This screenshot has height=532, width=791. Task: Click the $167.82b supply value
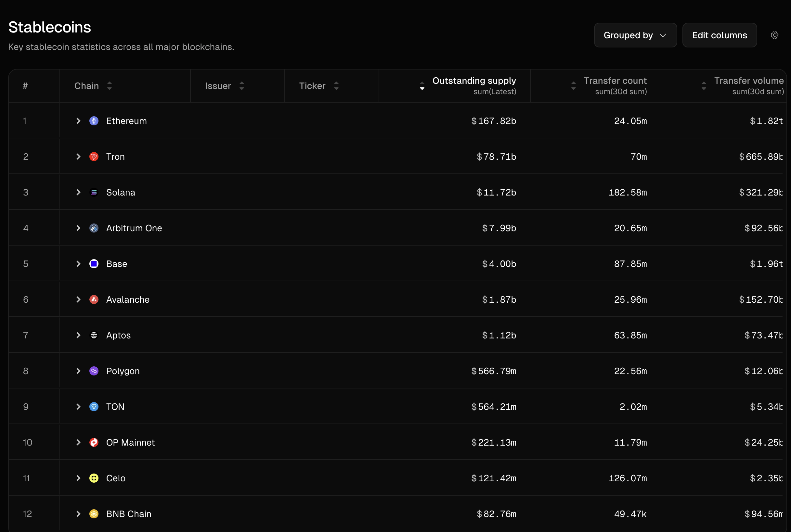[494, 121]
